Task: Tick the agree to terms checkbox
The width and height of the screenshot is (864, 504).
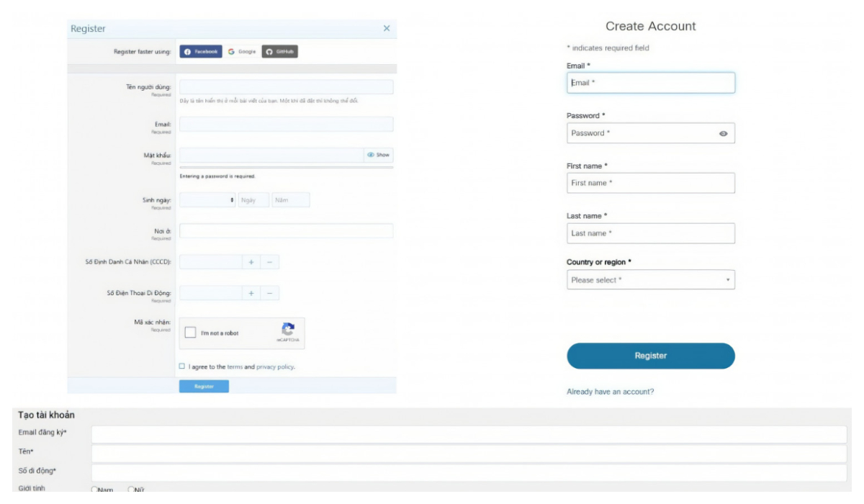Action: pyautogui.click(x=182, y=366)
